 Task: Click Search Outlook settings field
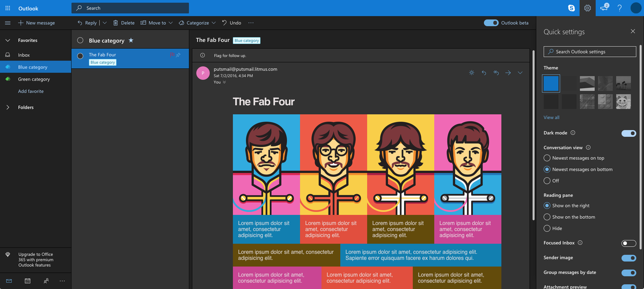(590, 51)
